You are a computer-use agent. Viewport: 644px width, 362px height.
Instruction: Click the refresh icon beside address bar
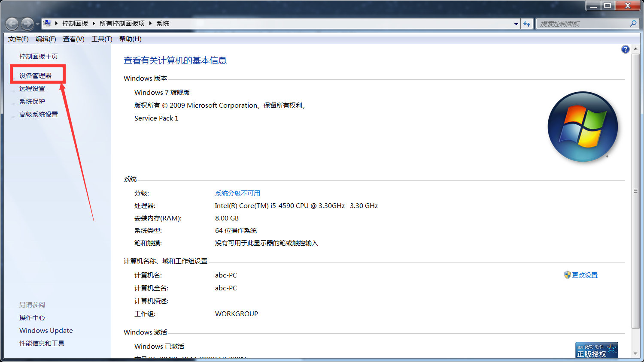[527, 24]
